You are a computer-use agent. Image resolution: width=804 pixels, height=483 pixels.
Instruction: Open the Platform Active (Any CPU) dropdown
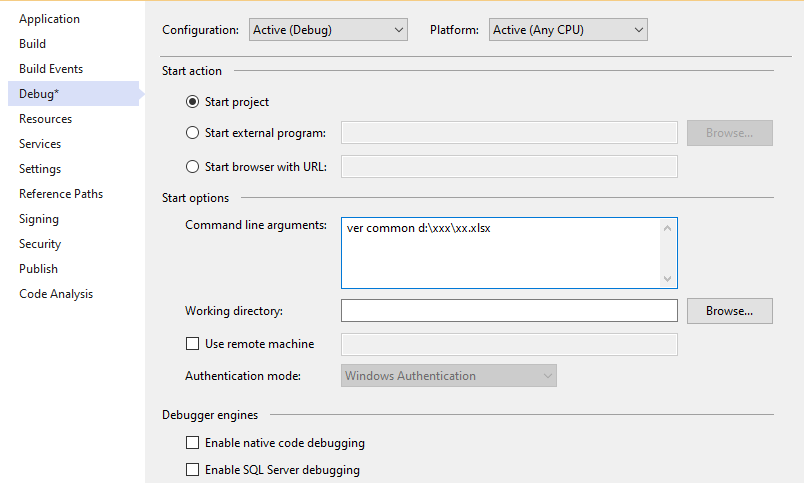click(x=568, y=30)
